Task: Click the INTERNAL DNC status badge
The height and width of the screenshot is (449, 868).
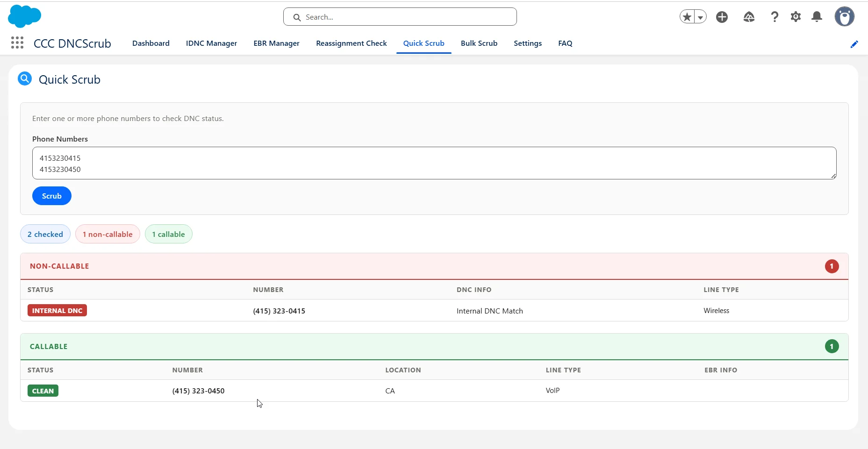Action: pyautogui.click(x=57, y=311)
